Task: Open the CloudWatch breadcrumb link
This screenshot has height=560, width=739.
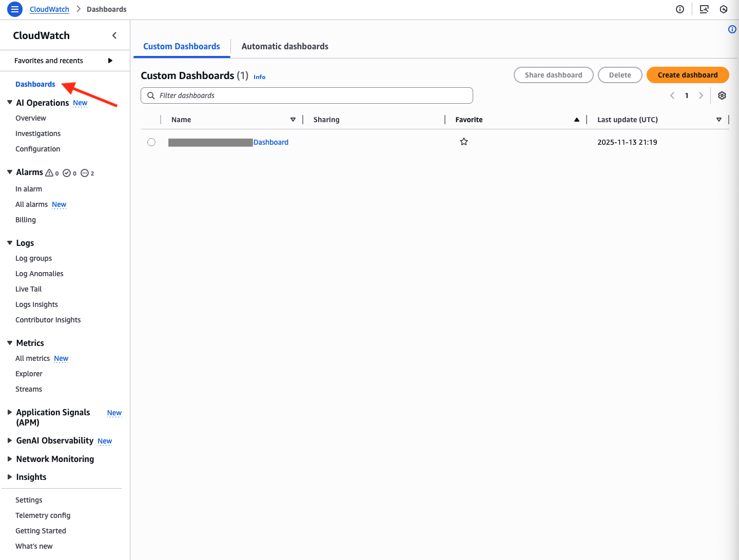Action: click(x=49, y=9)
